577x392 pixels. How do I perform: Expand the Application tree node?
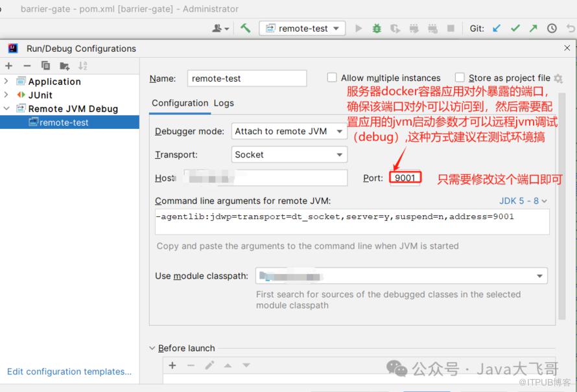pyautogui.click(x=6, y=82)
